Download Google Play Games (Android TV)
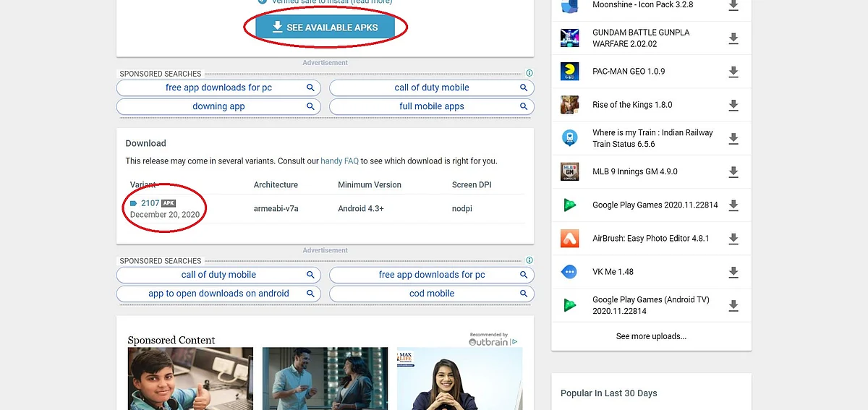The width and height of the screenshot is (868, 410). coord(733,306)
